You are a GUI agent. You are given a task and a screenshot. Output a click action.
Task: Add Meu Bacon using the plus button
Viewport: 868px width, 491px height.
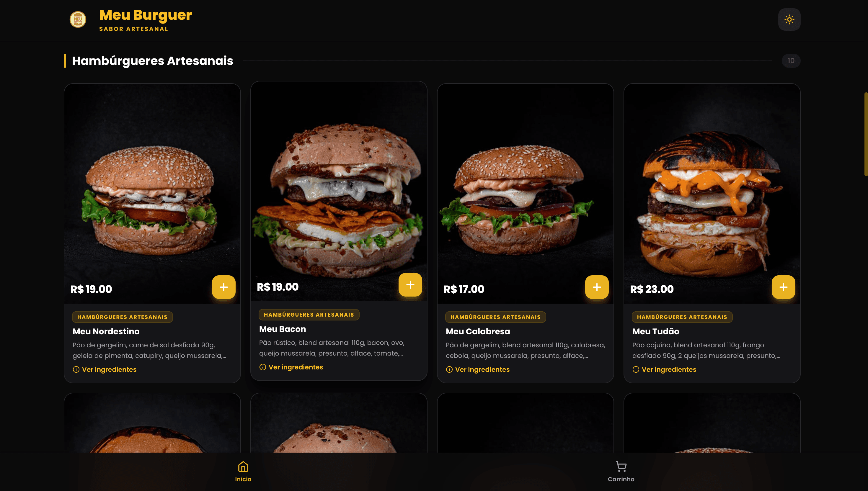tap(410, 285)
